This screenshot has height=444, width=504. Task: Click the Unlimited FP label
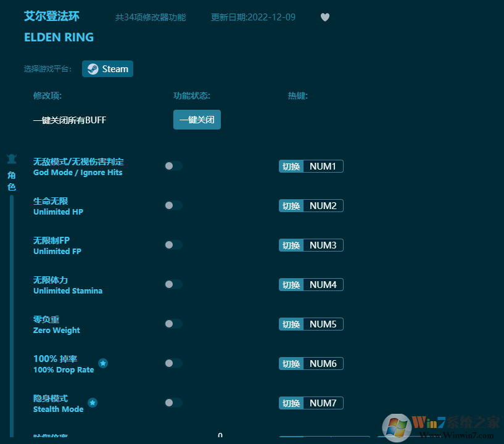(57, 252)
